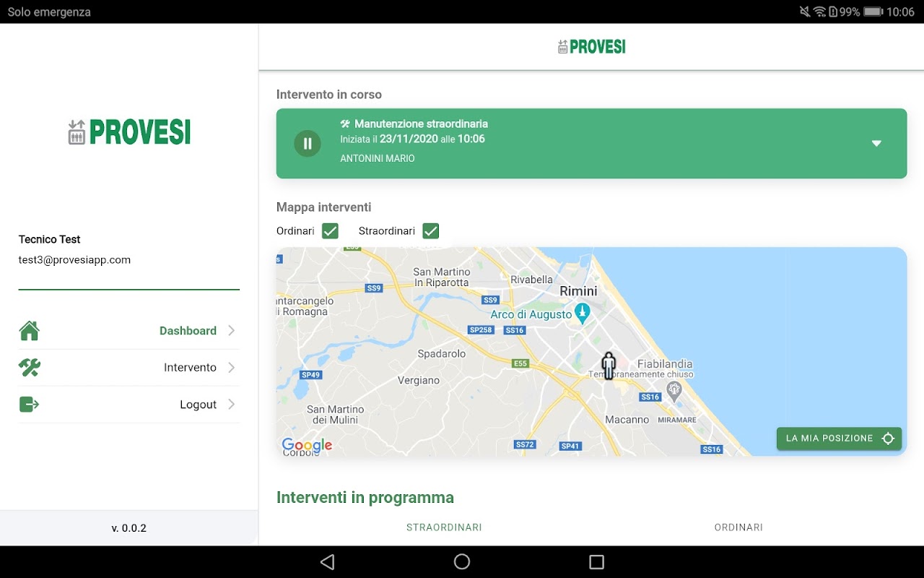This screenshot has width=924, height=578.
Task: Click the sidebar PROVESI logo
Action: pyautogui.click(x=129, y=132)
